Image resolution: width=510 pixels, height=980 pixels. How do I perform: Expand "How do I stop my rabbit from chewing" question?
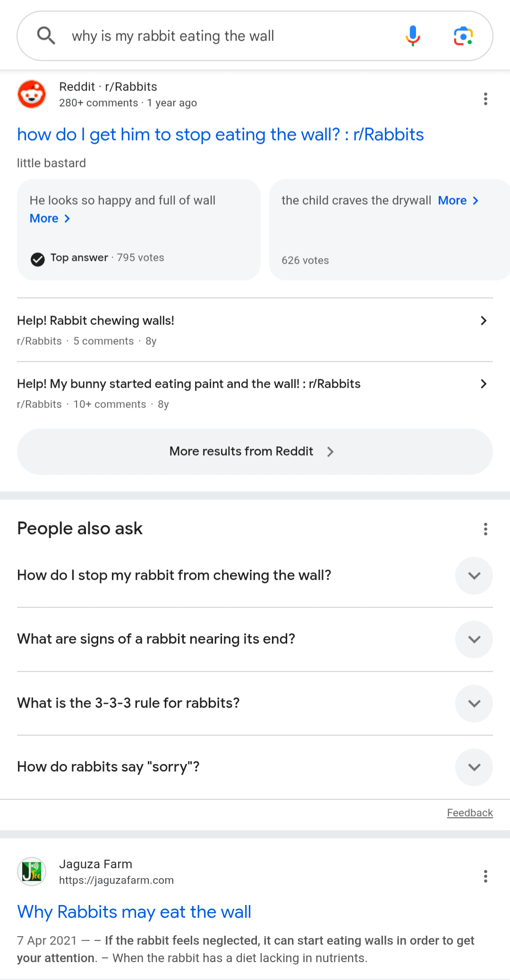click(x=474, y=576)
